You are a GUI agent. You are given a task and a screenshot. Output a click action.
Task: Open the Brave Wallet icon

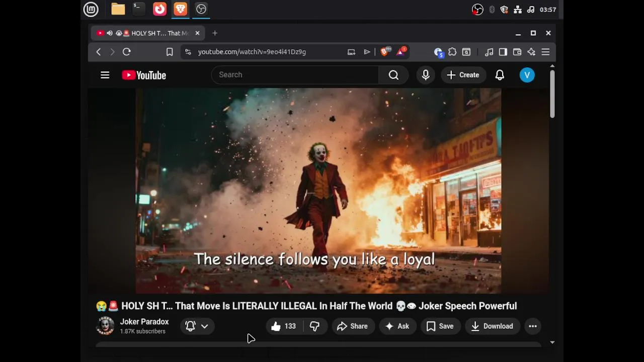[x=517, y=52]
